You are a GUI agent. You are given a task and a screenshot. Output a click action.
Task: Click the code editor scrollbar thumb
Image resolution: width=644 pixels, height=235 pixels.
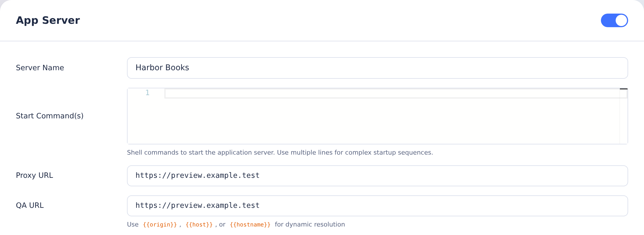[x=624, y=89]
